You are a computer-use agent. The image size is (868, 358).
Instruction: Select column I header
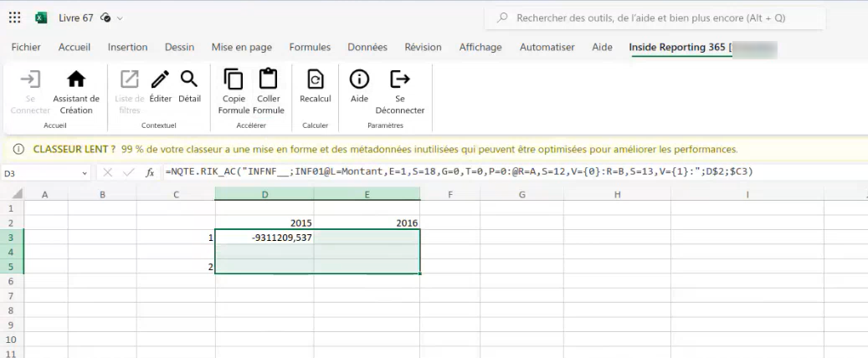(x=747, y=194)
